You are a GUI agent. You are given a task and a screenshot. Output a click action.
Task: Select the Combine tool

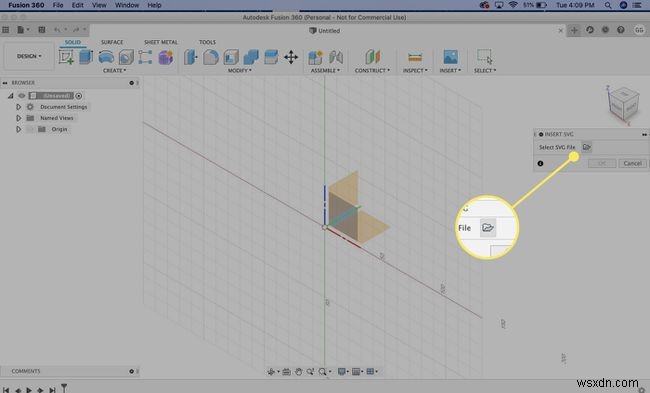point(251,57)
